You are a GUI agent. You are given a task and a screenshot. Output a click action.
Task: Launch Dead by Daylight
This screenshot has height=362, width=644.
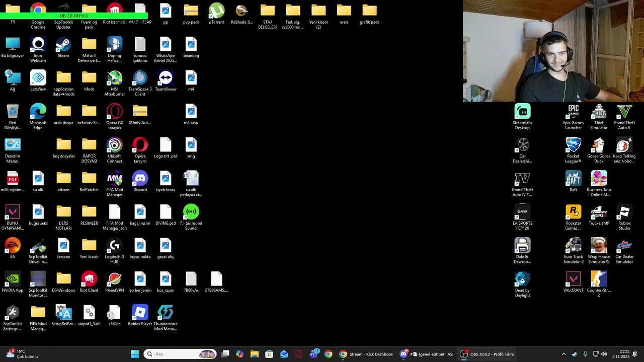(x=522, y=285)
